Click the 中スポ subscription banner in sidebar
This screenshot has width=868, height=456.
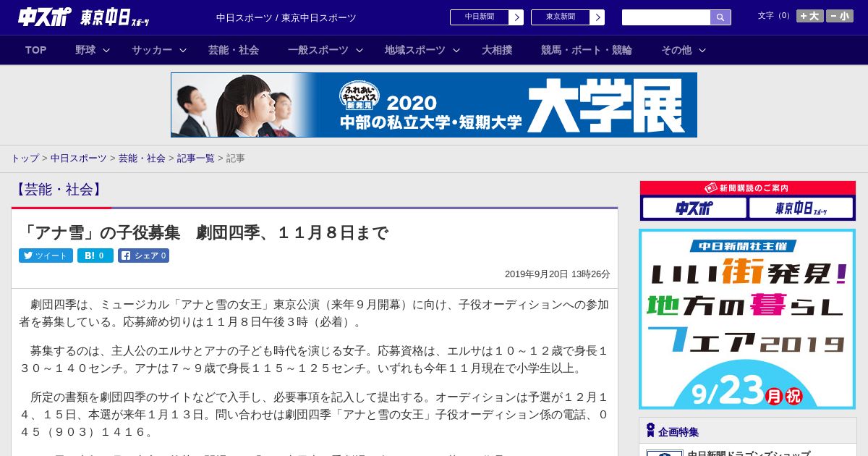[x=694, y=208]
